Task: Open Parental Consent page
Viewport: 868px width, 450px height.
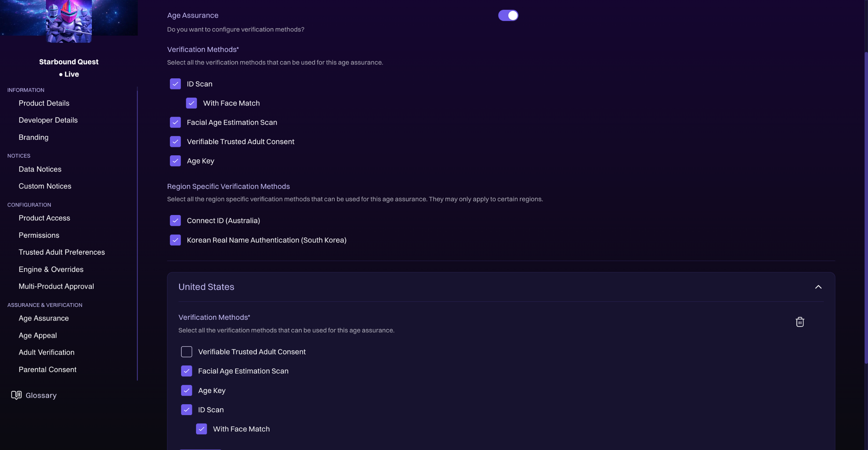Action: [47, 370]
